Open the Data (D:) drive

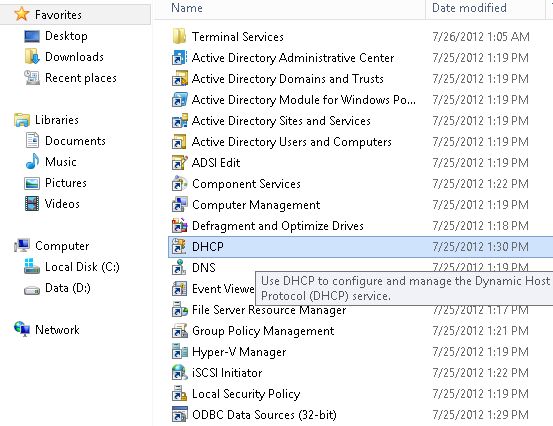pyautogui.click(x=68, y=288)
